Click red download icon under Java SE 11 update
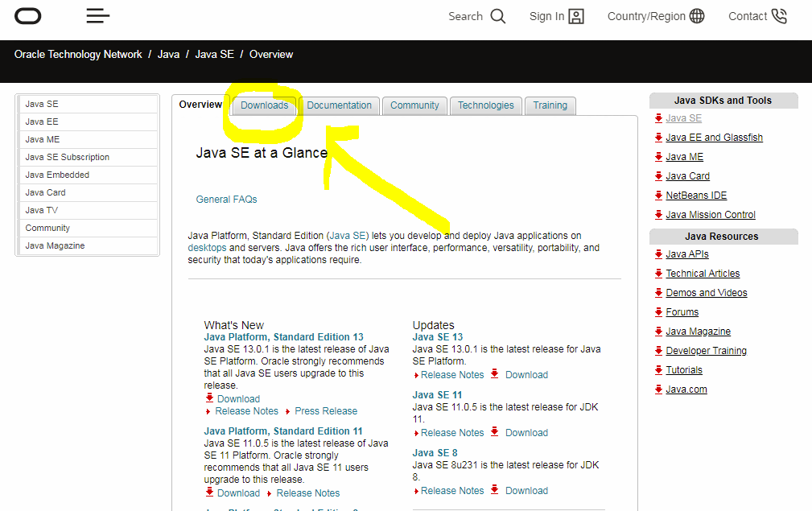 [x=495, y=432]
